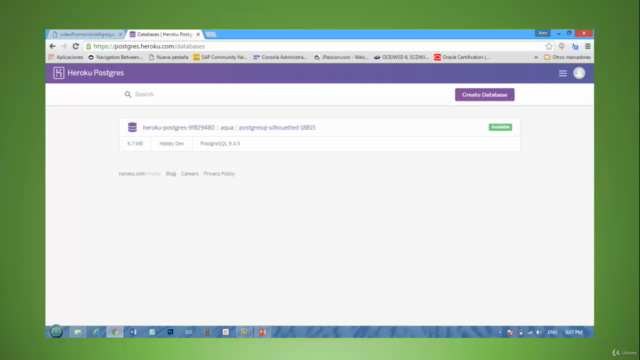Close the videoPromocional tab
This screenshot has height=360, width=640.
click(120, 34)
